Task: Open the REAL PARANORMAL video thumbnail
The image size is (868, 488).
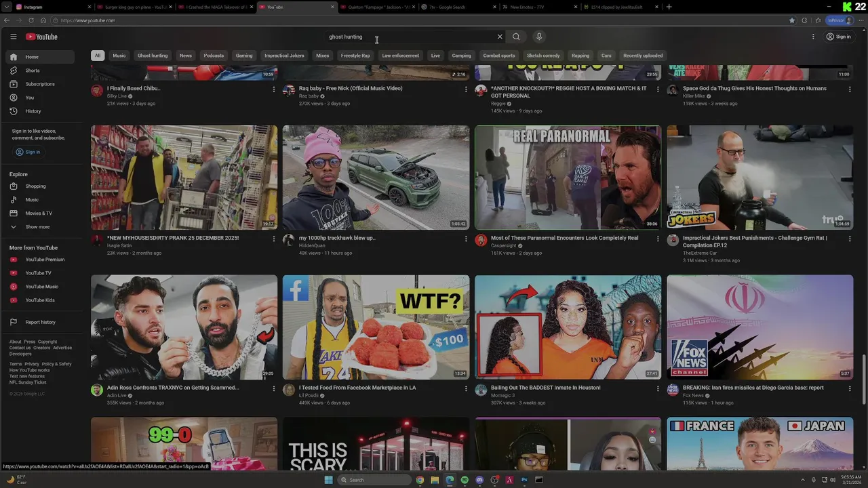Action: click(x=568, y=178)
